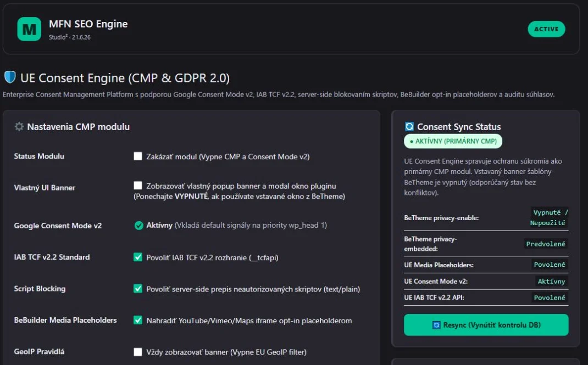Uncheck the Nahradiť YouTube/Vimeo/Maps iframe checkbox
Screen dimensions: 588x365
(138, 321)
